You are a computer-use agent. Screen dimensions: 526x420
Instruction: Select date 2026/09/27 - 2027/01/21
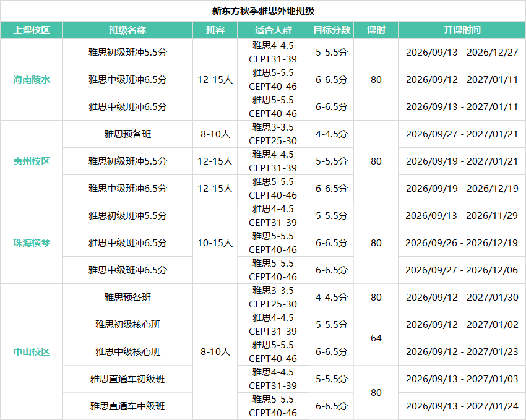click(462, 134)
